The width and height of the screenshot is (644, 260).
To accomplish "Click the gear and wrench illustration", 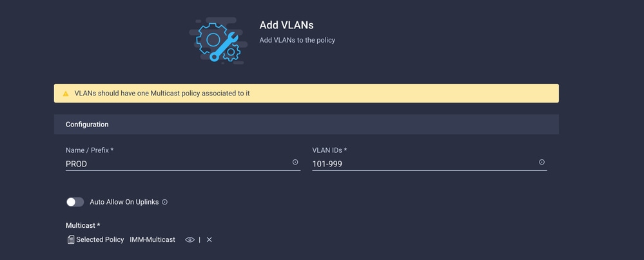I will (219, 41).
